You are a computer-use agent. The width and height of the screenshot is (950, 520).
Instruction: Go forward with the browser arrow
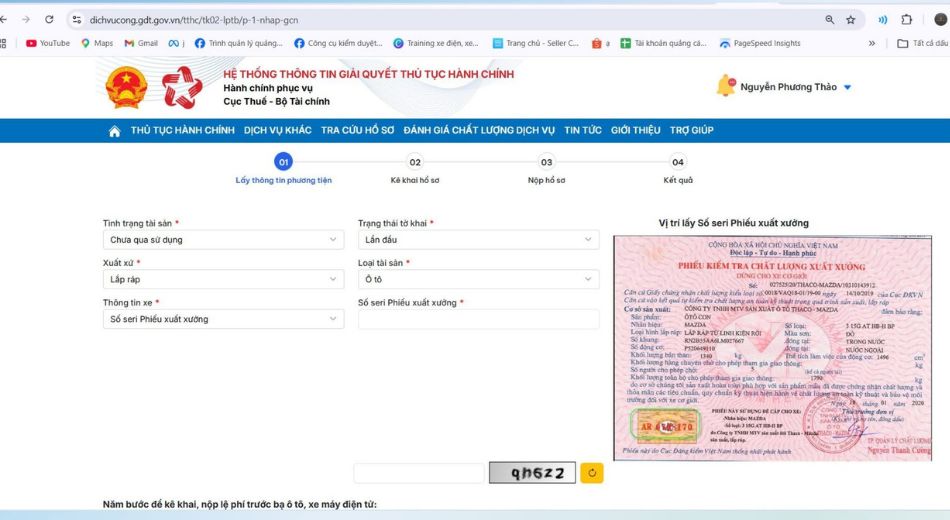coord(25,19)
